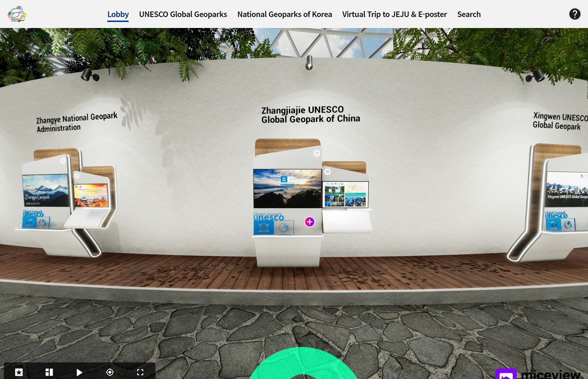Open the Zhangjiajie booth main mountain screen
The height and width of the screenshot is (379, 588).
pyautogui.click(x=287, y=188)
